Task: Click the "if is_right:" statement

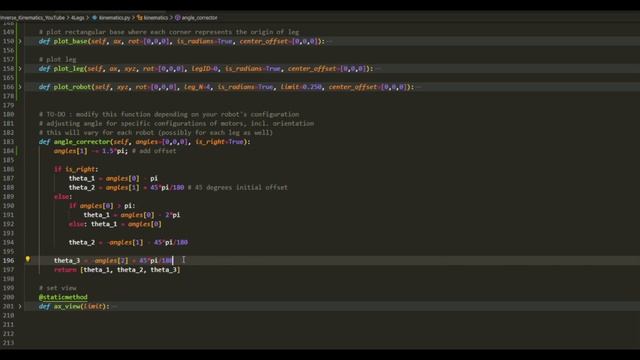Action: click(76, 169)
